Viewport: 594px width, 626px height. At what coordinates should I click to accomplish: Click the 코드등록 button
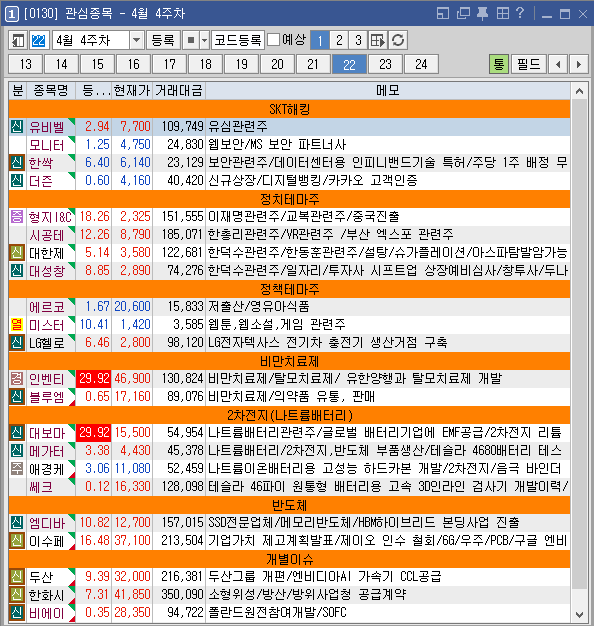point(238,40)
